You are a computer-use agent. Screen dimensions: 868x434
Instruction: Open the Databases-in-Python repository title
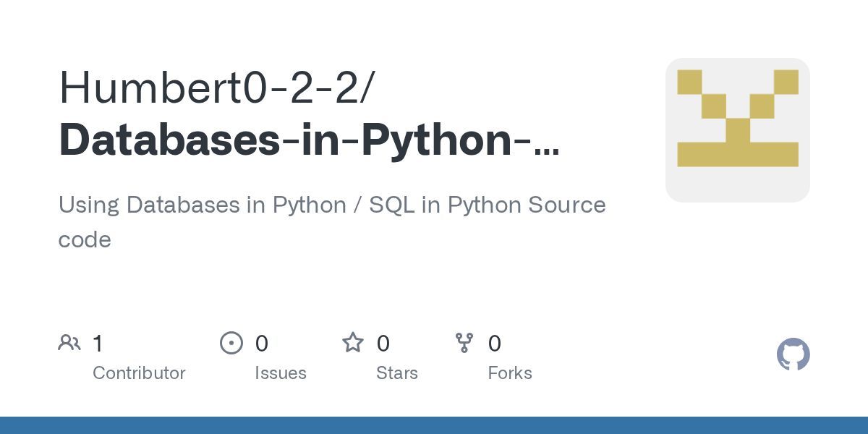tap(310, 140)
